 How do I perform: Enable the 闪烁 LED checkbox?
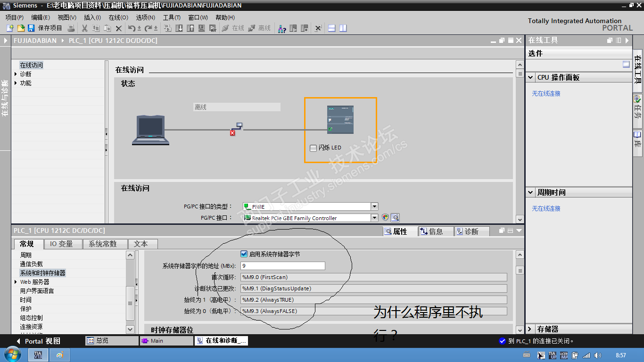(313, 148)
